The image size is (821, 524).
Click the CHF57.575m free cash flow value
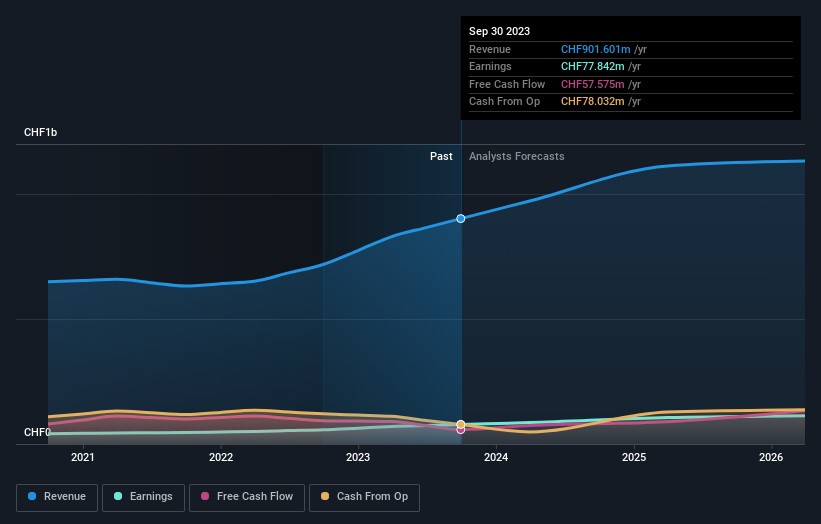click(593, 84)
